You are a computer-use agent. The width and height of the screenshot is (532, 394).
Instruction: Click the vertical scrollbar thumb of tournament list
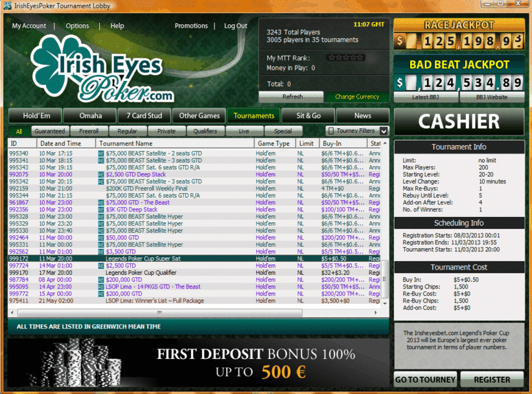(385, 280)
